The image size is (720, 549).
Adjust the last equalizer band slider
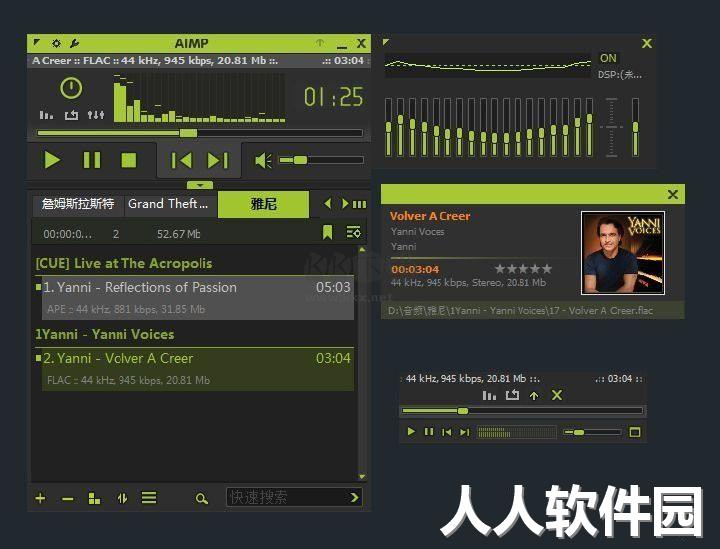(x=589, y=127)
